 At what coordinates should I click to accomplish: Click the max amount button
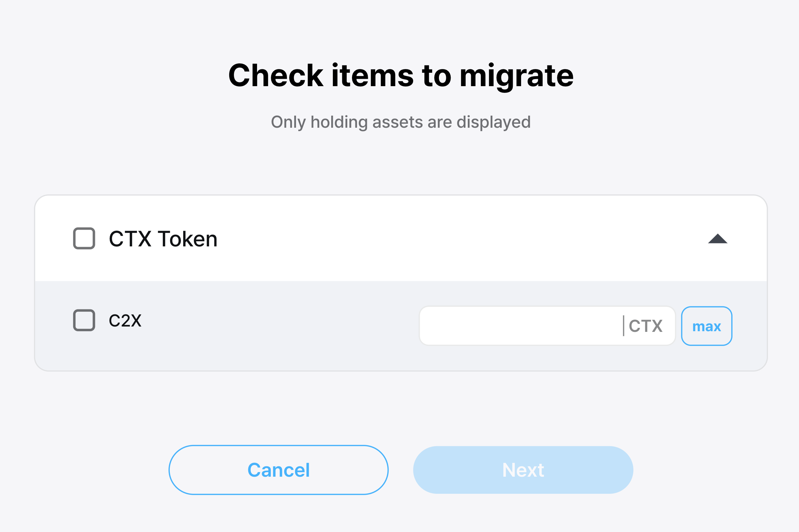pos(706,326)
